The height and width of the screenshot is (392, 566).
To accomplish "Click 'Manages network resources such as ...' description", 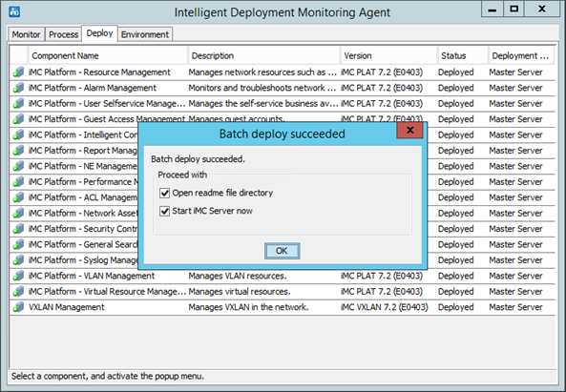I will coord(262,72).
